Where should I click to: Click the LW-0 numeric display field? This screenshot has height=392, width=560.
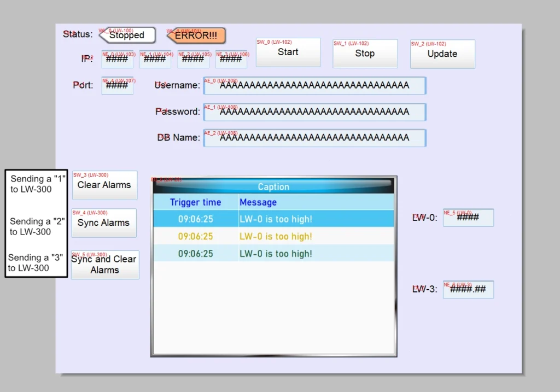(x=468, y=218)
